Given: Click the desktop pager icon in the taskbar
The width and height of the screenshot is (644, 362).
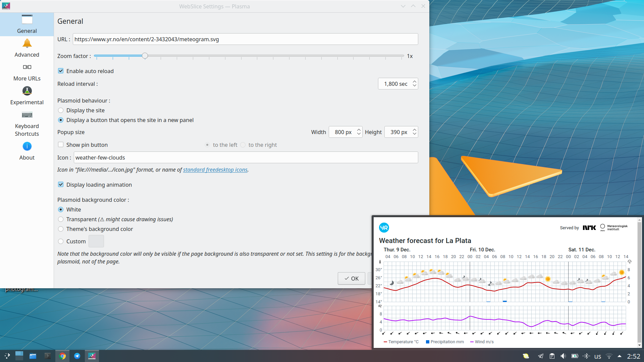Looking at the screenshot, I should 19,356.
